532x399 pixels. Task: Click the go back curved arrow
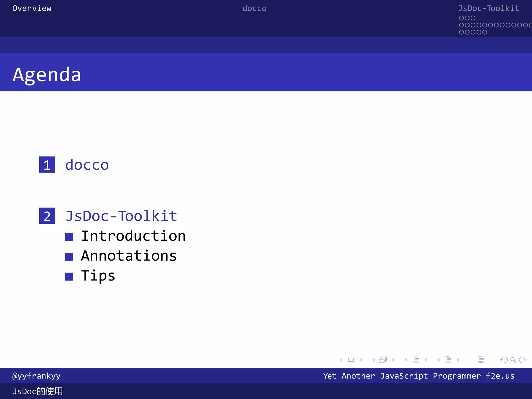pos(503,360)
